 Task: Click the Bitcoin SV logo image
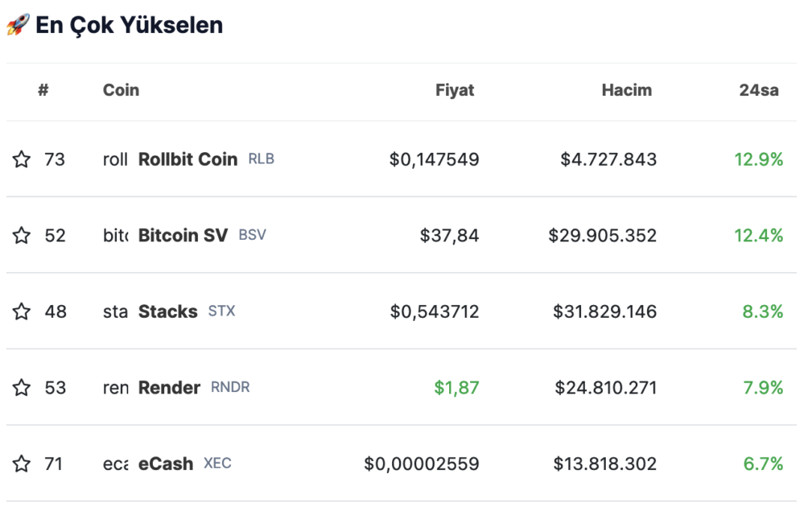pos(115,235)
